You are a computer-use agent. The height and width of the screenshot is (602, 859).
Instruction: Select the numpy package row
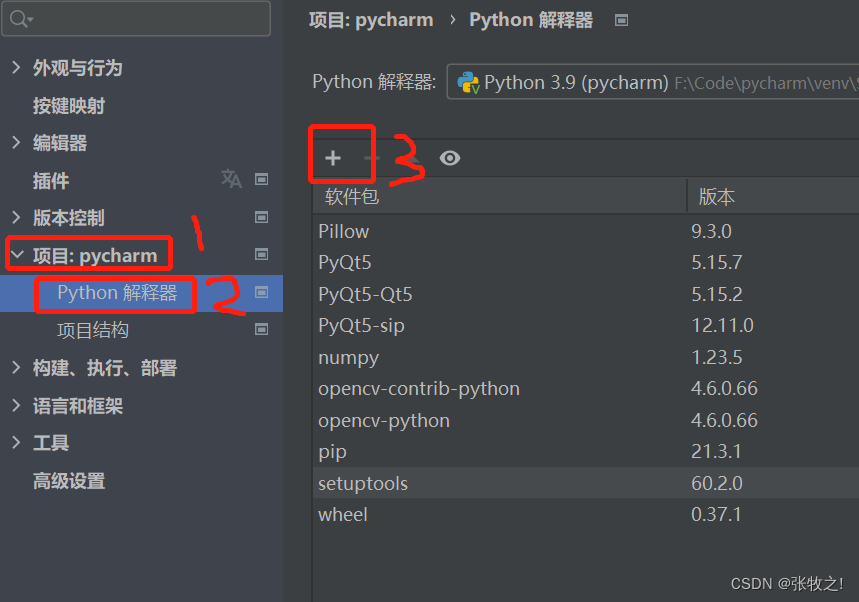click(x=586, y=357)
